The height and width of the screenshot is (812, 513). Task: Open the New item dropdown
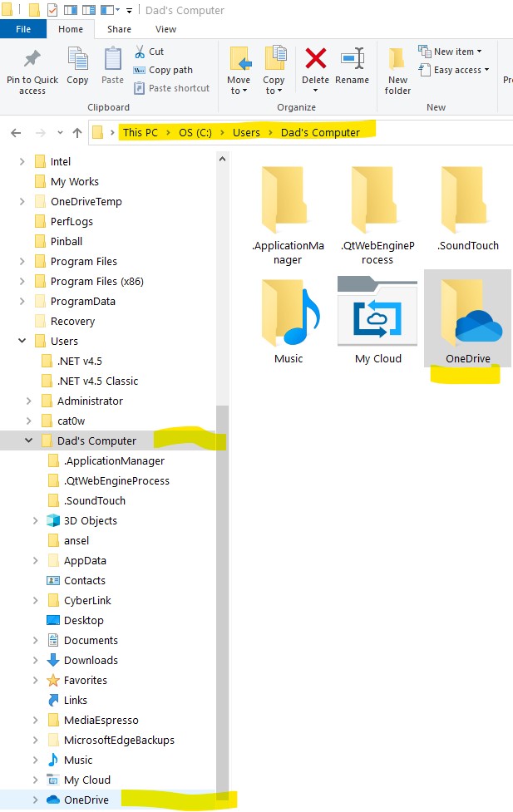pos(451,52)
